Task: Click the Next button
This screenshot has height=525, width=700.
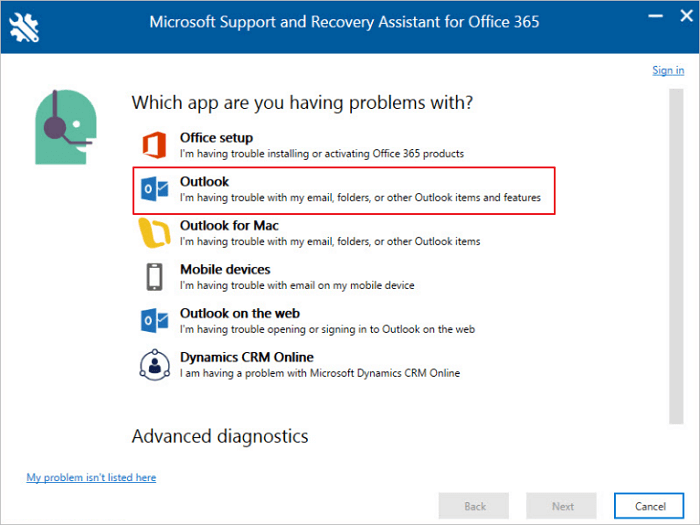Action: (x=563, y=506)
